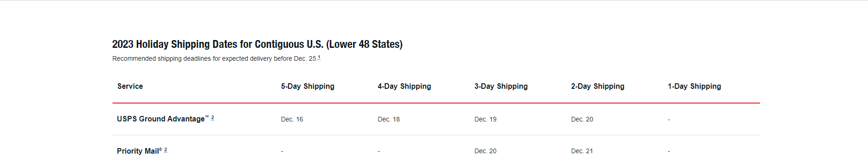Open footnote 1 after Dec. 25 text
The image size is (868, 167).
319,58
